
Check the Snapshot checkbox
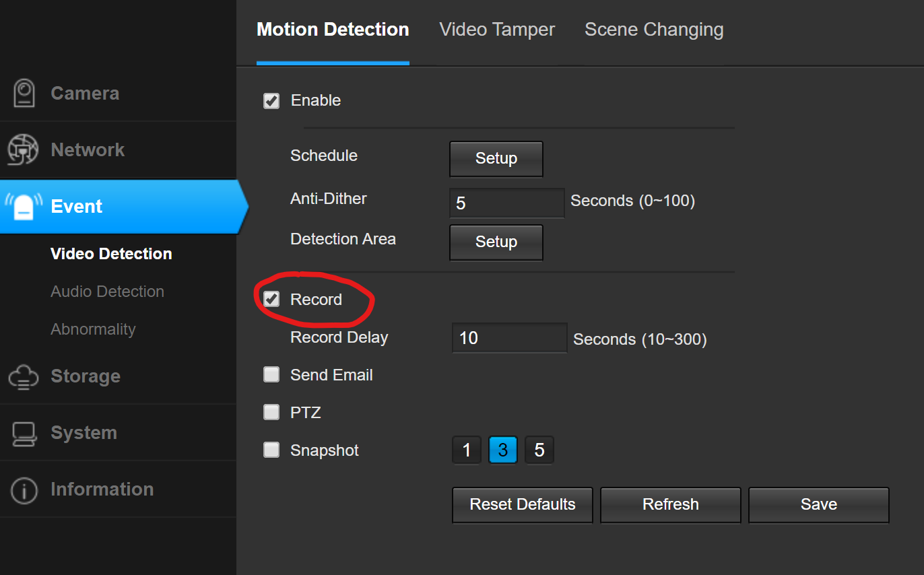(x=271, y=450)
